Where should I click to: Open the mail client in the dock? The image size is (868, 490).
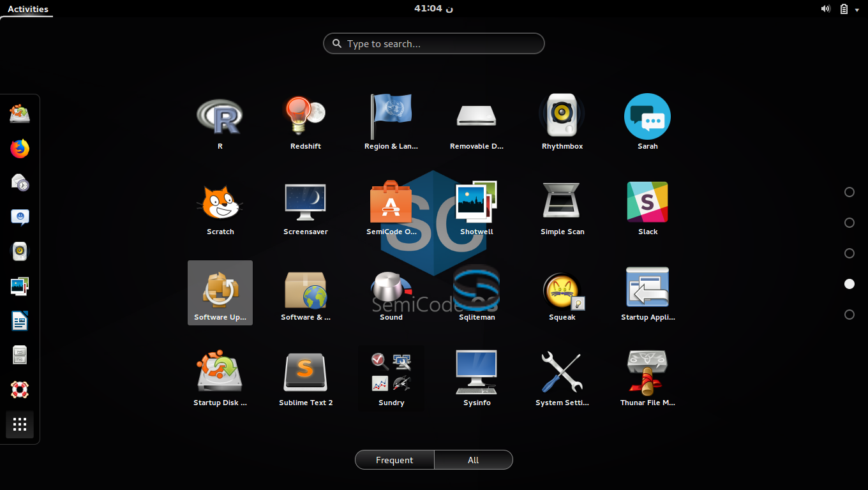20,183
